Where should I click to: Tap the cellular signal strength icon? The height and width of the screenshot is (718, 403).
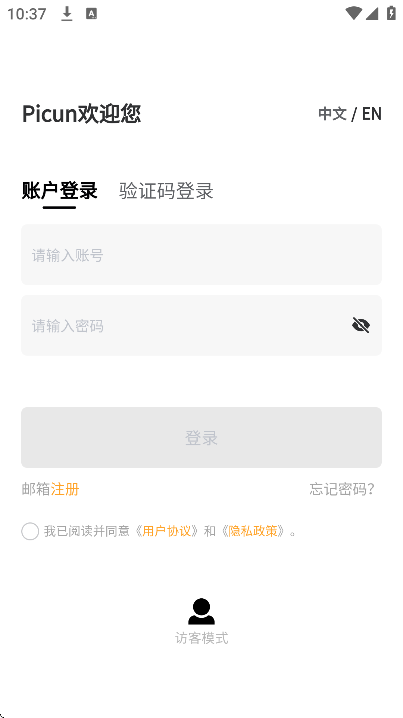[372, 13]
